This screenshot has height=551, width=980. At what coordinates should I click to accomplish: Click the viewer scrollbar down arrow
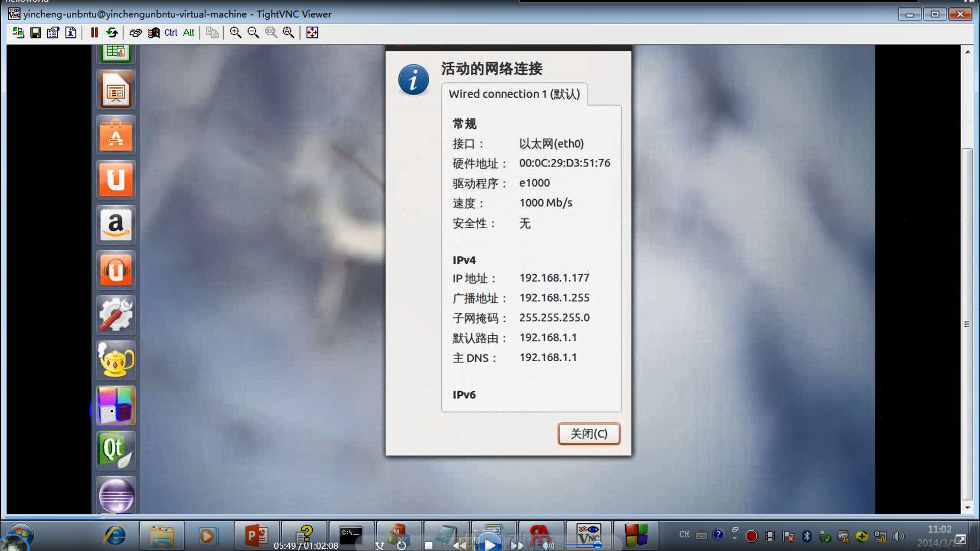pyautogui.click(x=967, y=508)
